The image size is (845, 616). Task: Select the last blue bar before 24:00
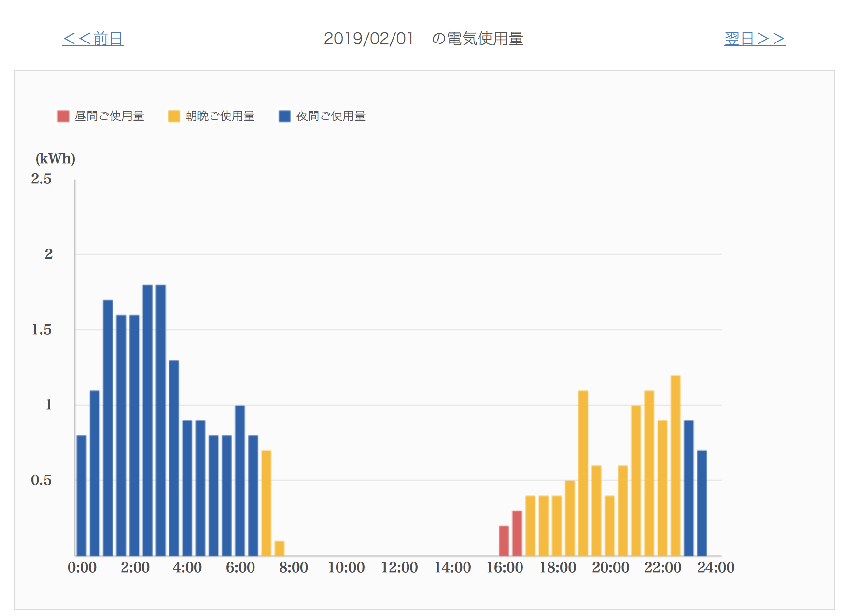click(702, 503)
